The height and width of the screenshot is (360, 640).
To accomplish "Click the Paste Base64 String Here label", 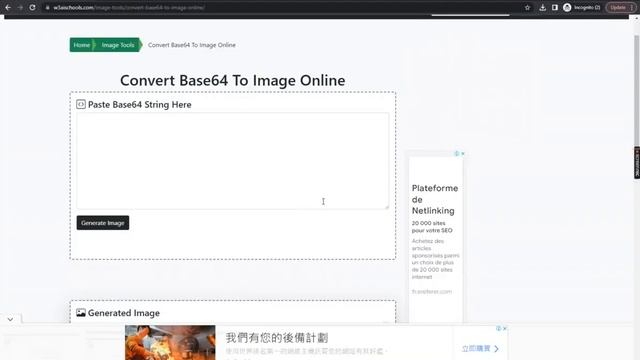I will point(140,104).
